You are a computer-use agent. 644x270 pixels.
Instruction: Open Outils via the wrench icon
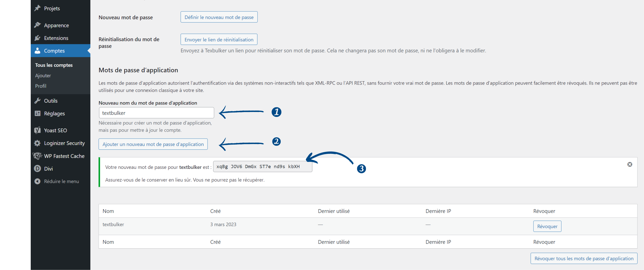point(37,101)
